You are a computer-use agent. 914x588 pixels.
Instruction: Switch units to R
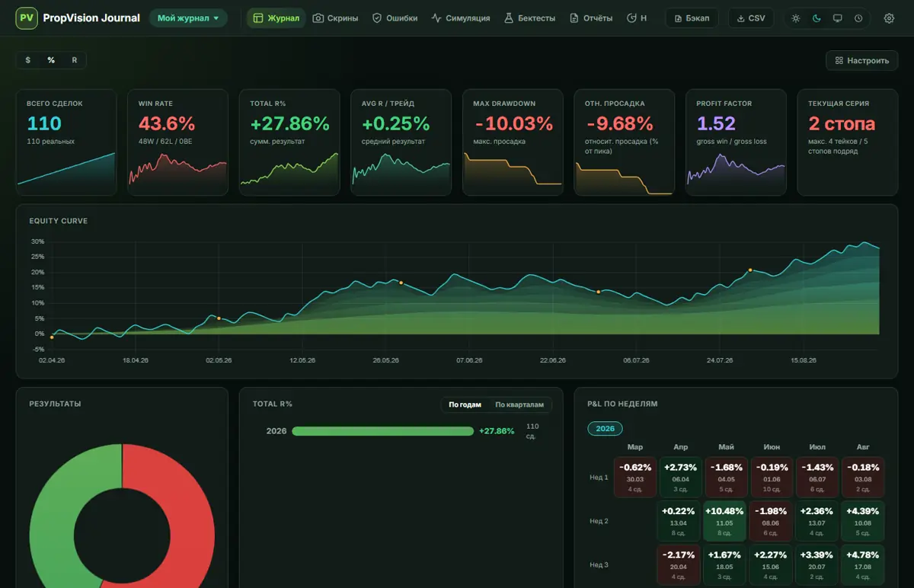point(75,60)
